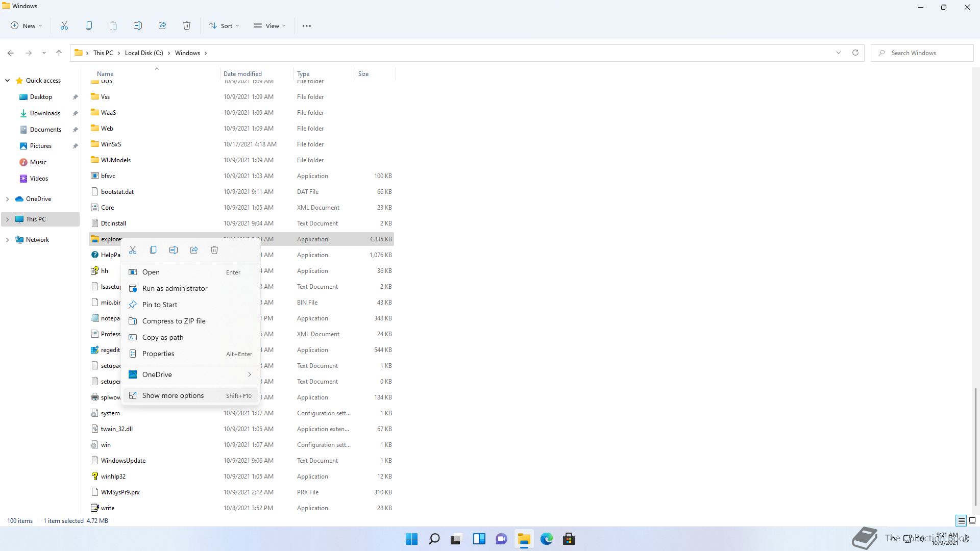
Task: Switch to large thumbnails view toggle
Action: pos(972,521)
